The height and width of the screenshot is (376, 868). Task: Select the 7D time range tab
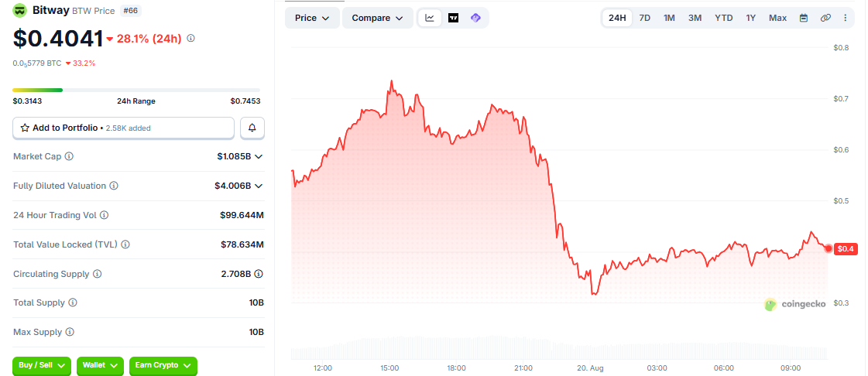coord(645,18)
